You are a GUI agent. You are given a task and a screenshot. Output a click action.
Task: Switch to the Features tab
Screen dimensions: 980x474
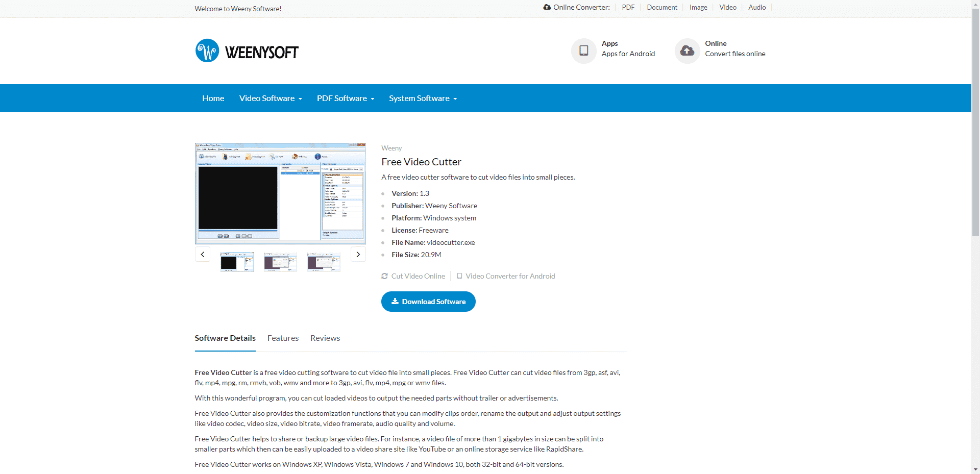(283, 338)
